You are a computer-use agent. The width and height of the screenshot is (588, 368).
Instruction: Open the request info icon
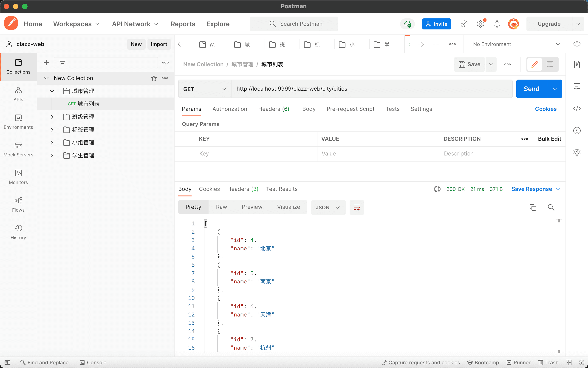[x=577, y=131]
